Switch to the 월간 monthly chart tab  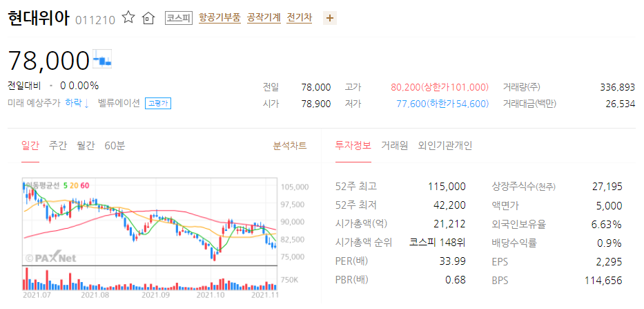[86, 146]
